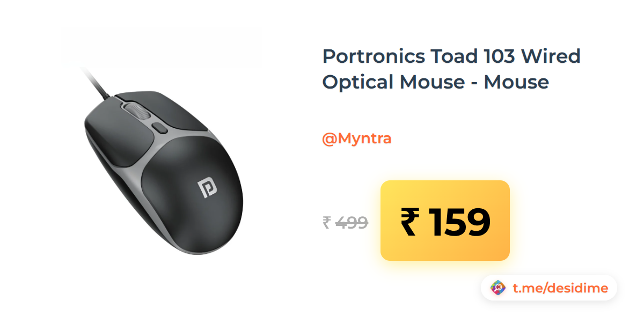Click the grey rupee symbol beside 499
This screenshot has height=322, width=644.
click(x=326, y=222)
